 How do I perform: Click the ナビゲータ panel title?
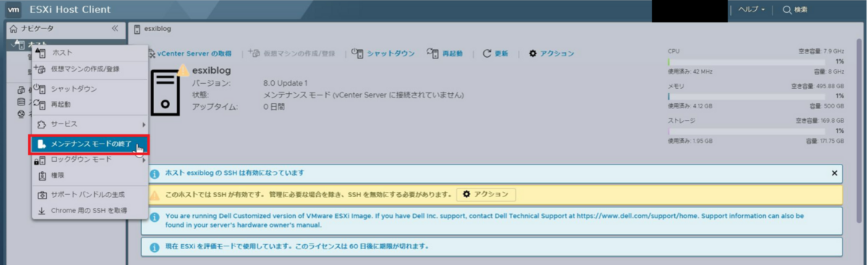(37, 29)
